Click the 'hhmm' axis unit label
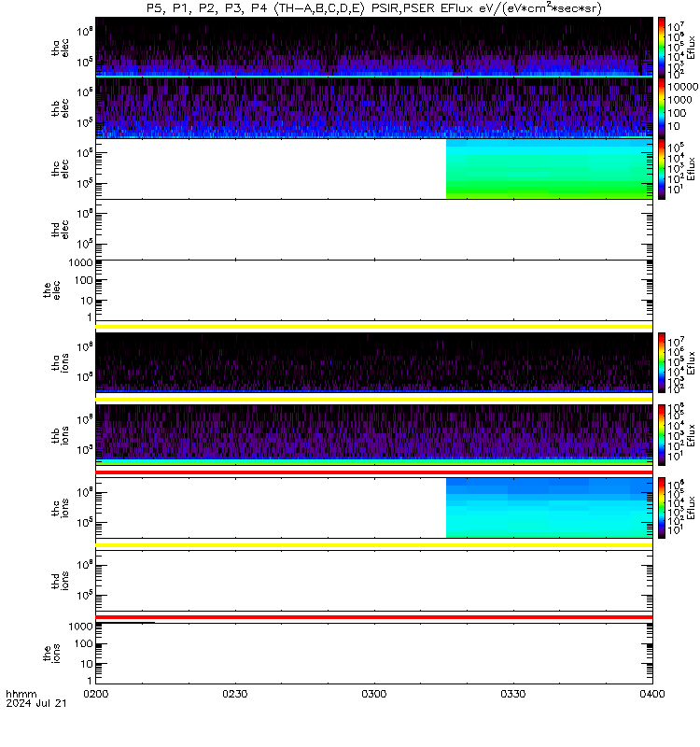This screenshot has height=747, width=700. tap(21, 694)
